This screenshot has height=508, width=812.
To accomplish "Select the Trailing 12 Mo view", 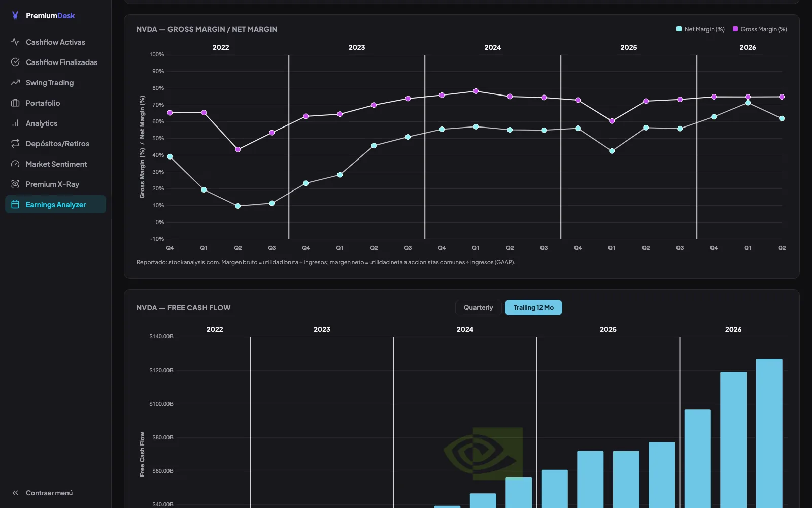I will click(533, 308).
